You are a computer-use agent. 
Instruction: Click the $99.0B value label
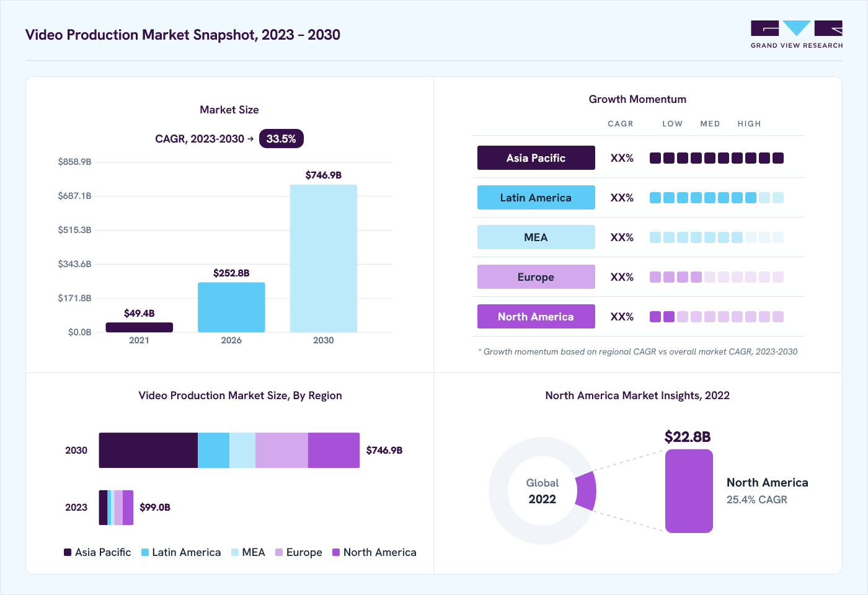155,508
